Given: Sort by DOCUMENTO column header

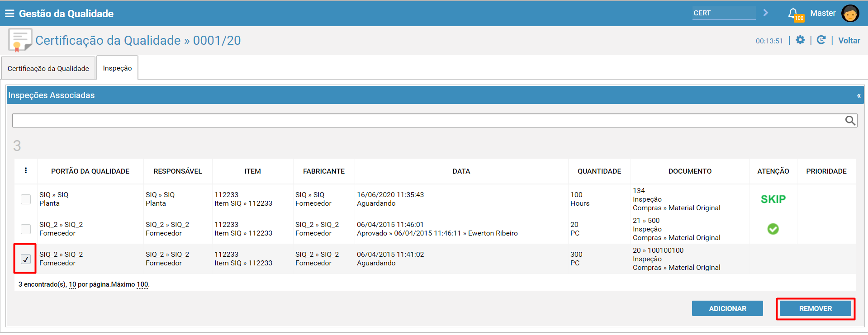Looking at the screenshot, I should click(690, 171).
